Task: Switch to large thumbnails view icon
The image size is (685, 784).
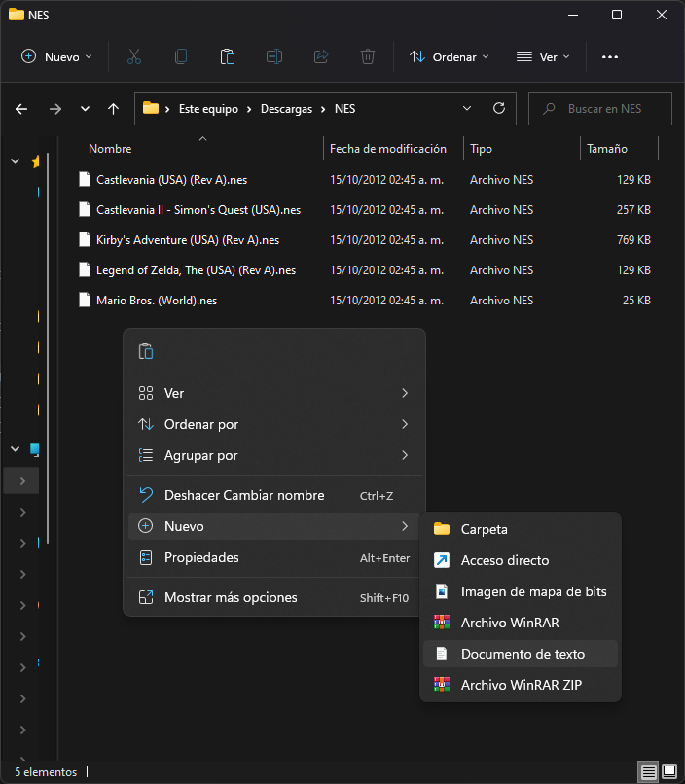Action: 669,771
